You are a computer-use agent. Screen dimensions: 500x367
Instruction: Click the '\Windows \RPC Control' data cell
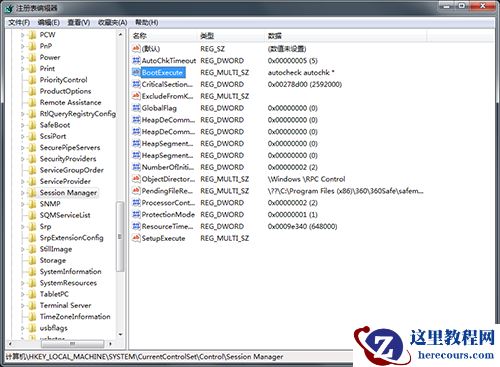click(306, 179)
